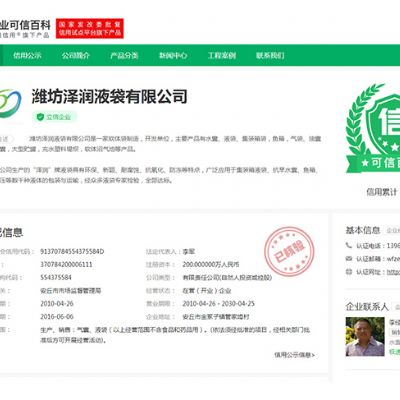Select the organization code 554375584
Screen dimensions: 400x400
pos(56,277)
